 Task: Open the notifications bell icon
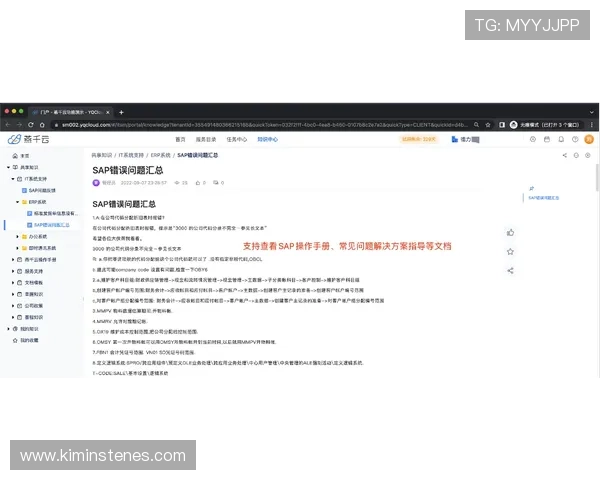tap(561, 139)
